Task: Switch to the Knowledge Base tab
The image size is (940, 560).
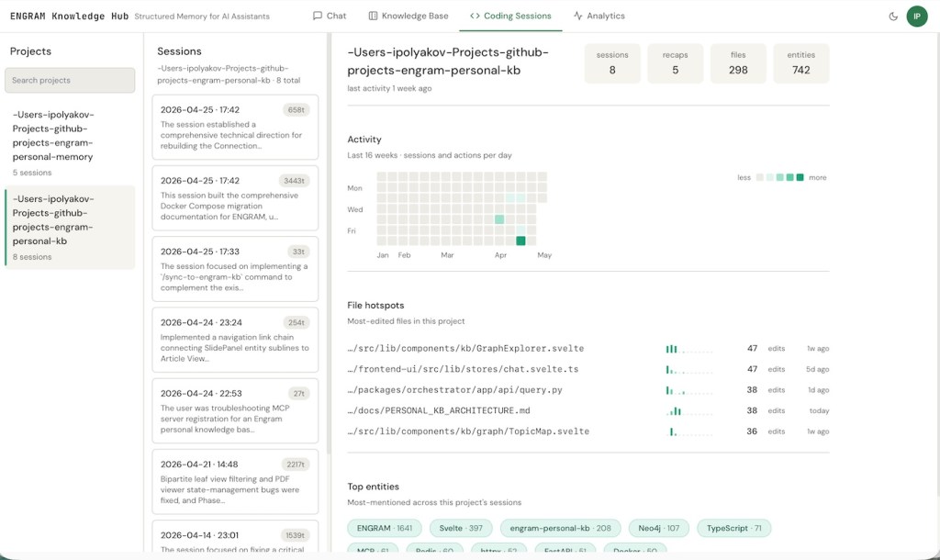Action: click(x=408, y=16)
